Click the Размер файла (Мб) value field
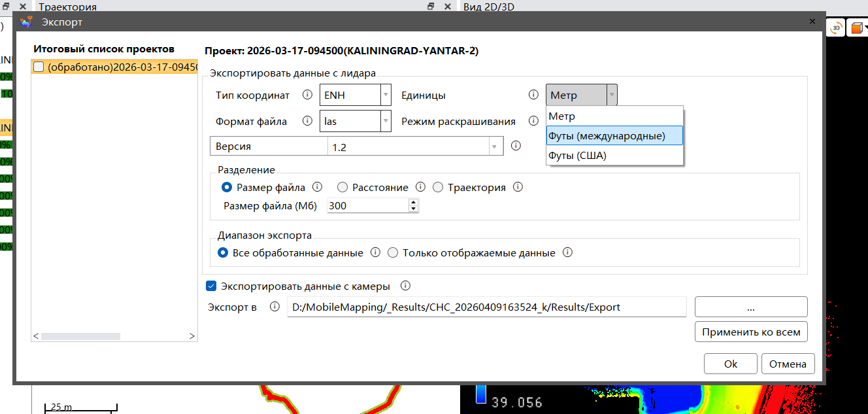Image resolution: width=868 pixels, height=414 pixels. pos(368,205)
